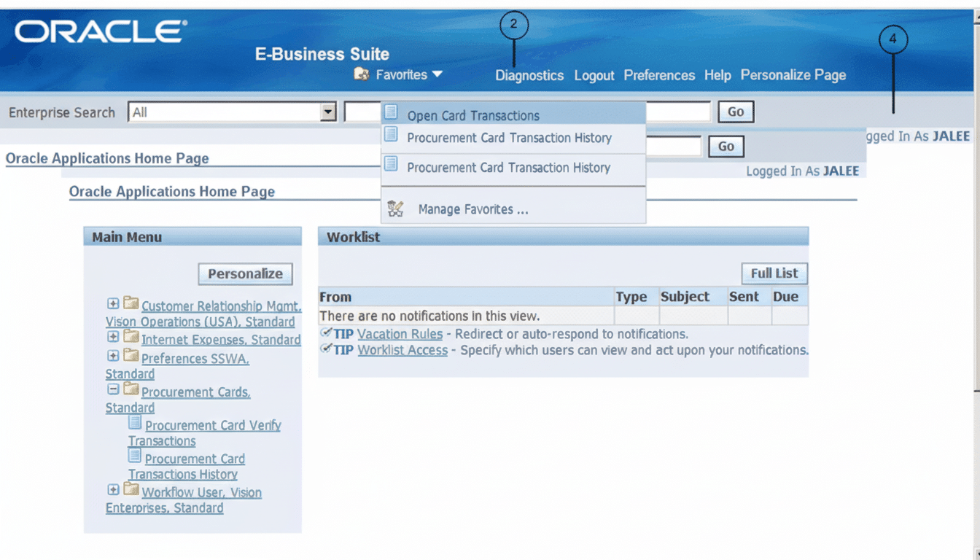Screen dimensions: 980x560
Task: Click page icon for Procurement Card Verify Transactions
Action: [x=135, y=422]
